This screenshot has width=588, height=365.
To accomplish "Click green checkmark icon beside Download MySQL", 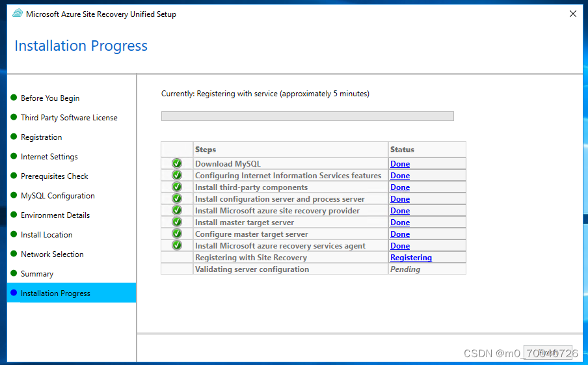I will [x=177, y=163].
